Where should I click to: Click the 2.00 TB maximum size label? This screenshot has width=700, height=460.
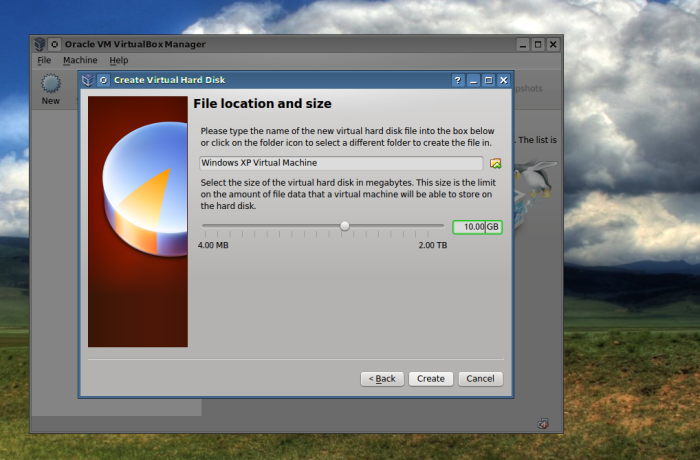(433, 245)
